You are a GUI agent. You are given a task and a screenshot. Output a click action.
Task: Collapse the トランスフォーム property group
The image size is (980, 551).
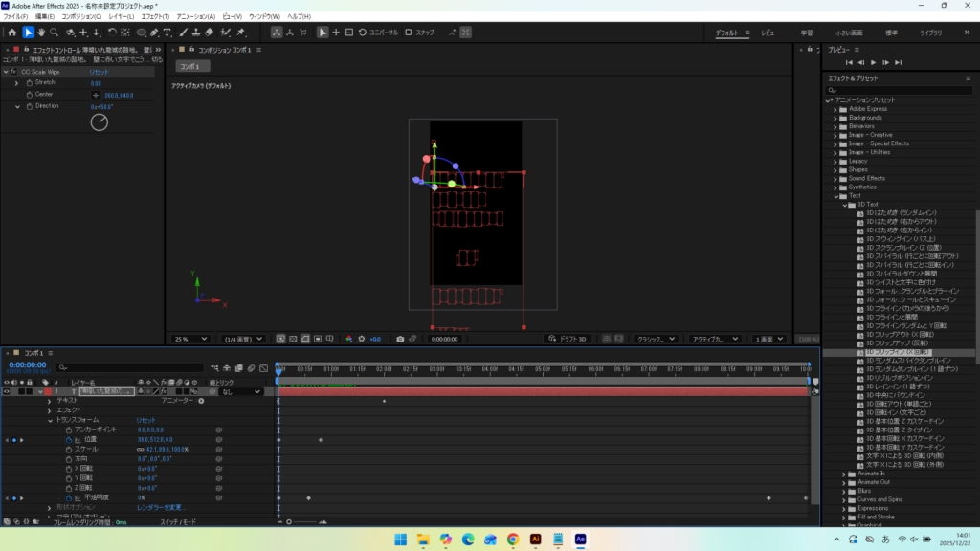50,420
